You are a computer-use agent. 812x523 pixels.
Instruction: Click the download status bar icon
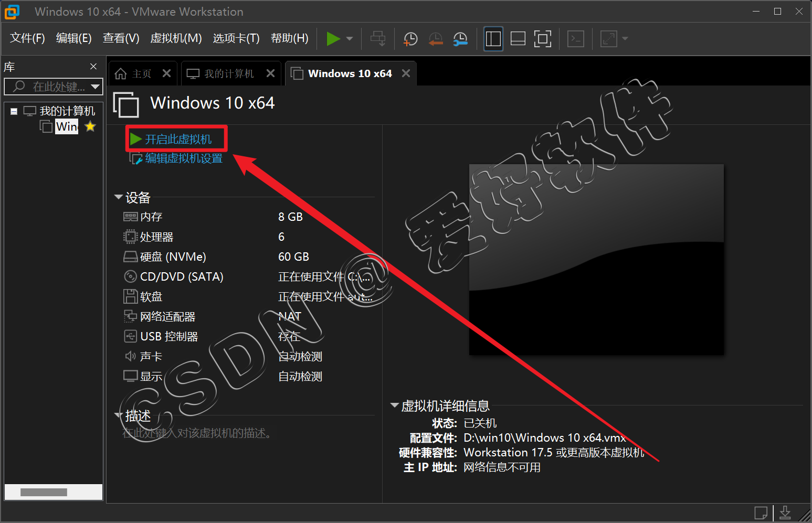tap(785, 513)
